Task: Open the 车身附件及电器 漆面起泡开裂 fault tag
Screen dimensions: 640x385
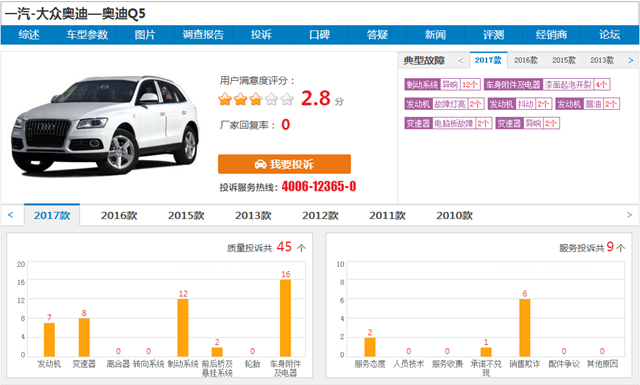Action: (x=547, y=85)
